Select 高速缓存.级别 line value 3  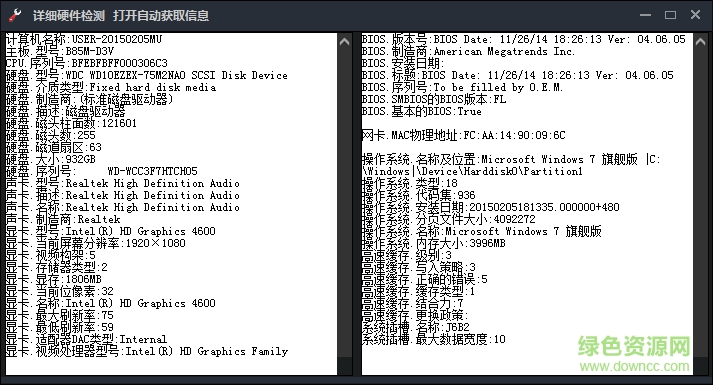407,255
